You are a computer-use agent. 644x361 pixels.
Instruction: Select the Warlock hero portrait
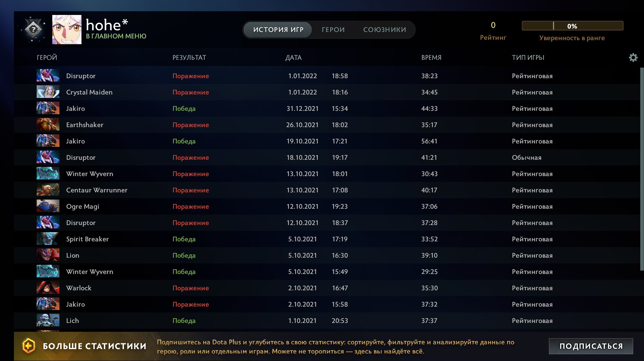[48, 288]
